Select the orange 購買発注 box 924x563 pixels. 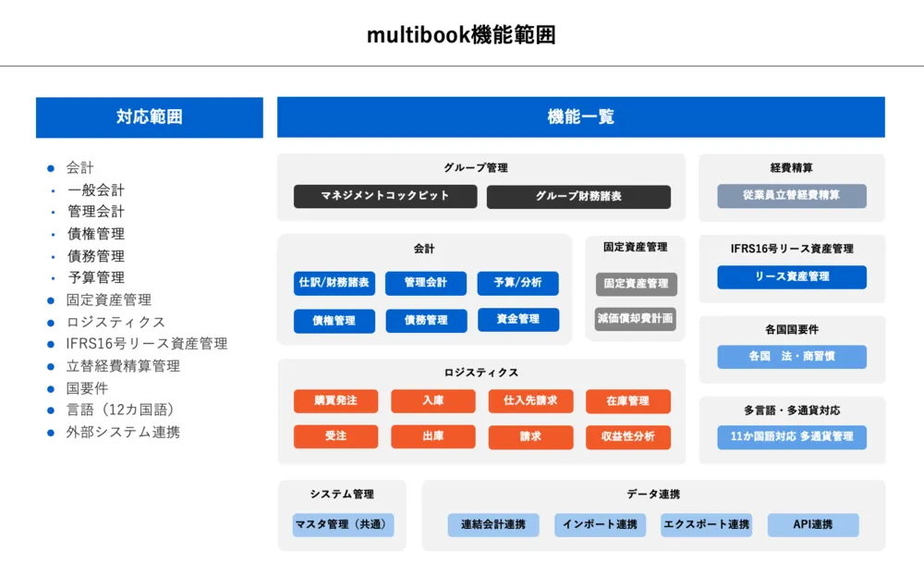pos(335,401)
